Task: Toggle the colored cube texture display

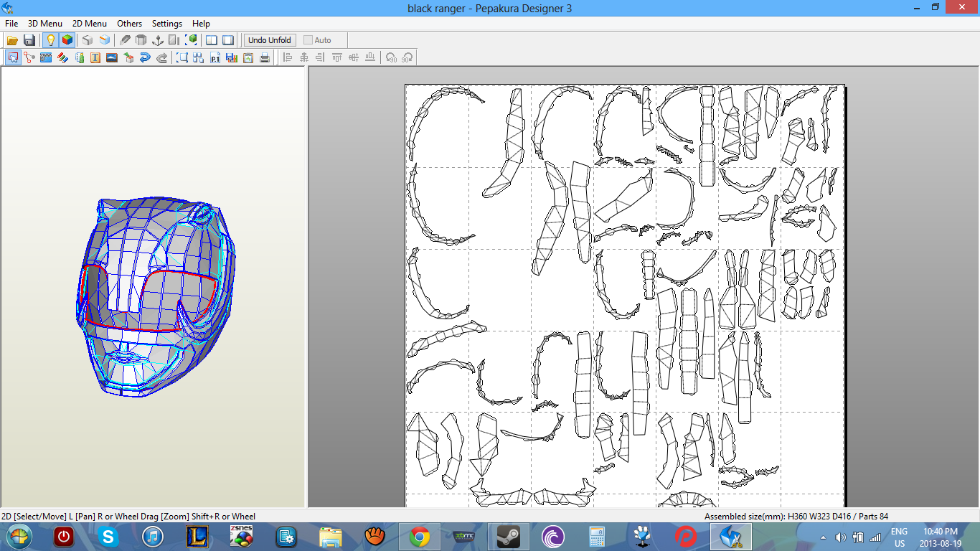Action: pyautogui.click(x=67, y=40)
